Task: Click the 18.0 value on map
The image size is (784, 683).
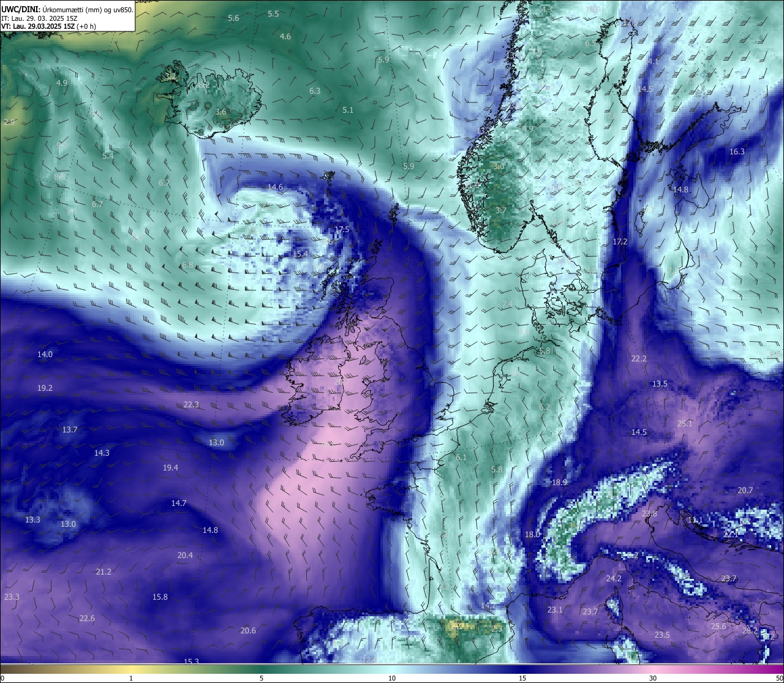Action: 533,535
